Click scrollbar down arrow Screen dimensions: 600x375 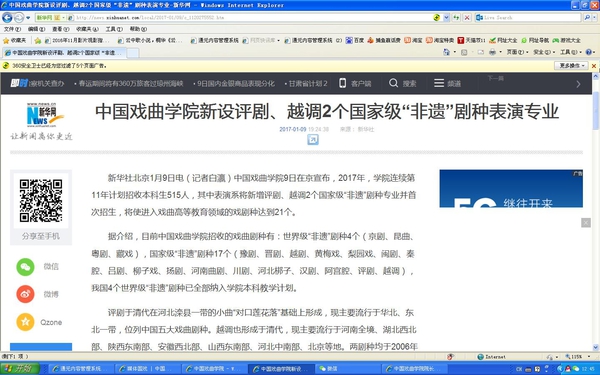pyautogui.click(x=596, y=347)
